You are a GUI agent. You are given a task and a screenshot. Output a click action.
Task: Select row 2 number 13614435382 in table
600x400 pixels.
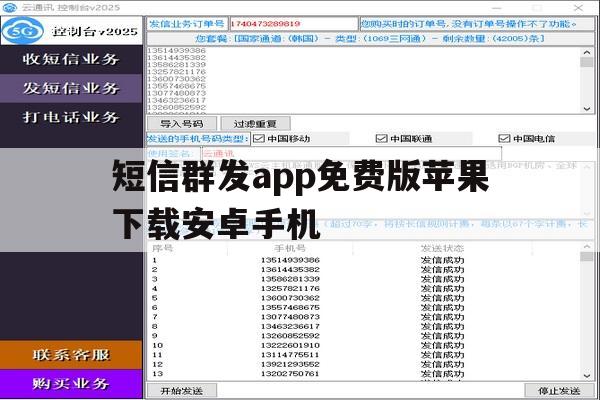pyautogui.click(x=290, y=269)
